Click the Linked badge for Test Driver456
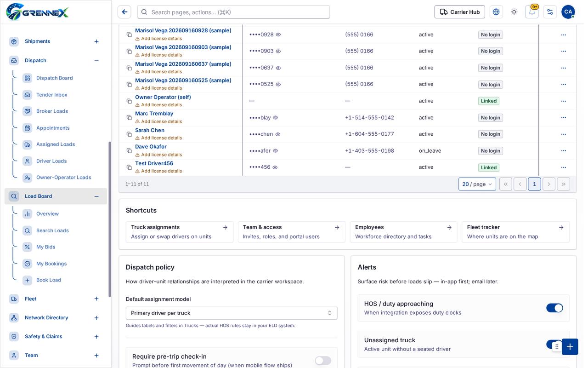 point(489,167)
